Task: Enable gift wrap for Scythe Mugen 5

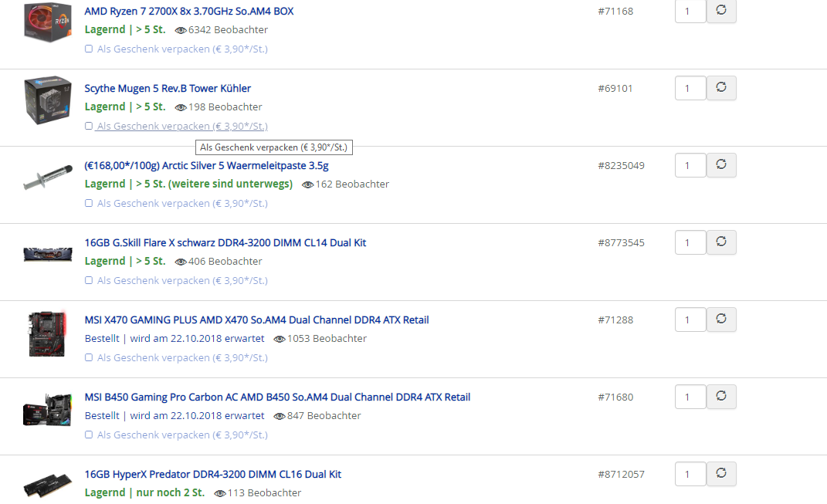Action: click(x=89, y=126)
